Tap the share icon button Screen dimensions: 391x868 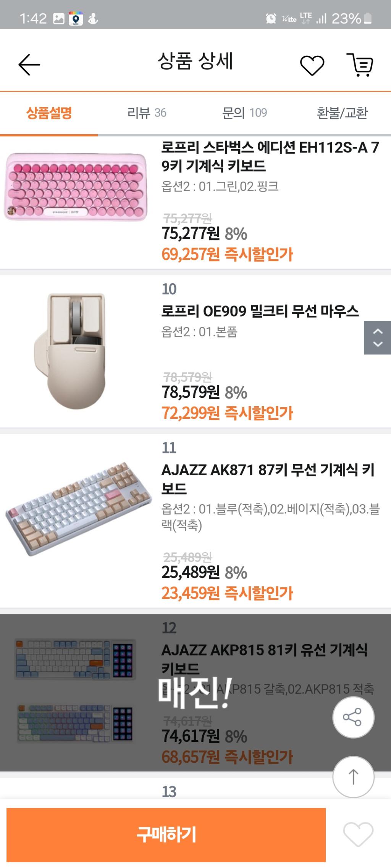[x=353, y=717]
